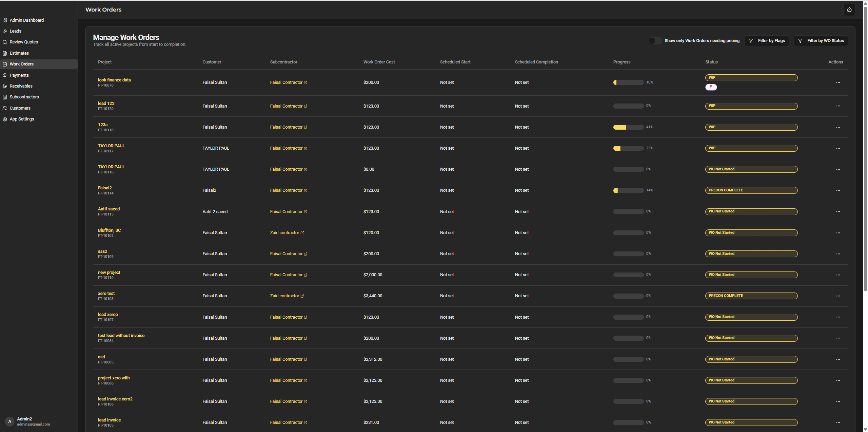Open external link icon beside Zaid contractor for Bluffton, SC
Screen dimensions: 868x432
[x=302, y=233]
